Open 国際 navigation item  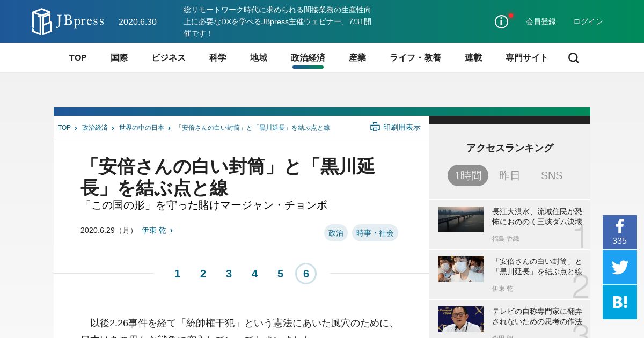(x=119, y=58)
